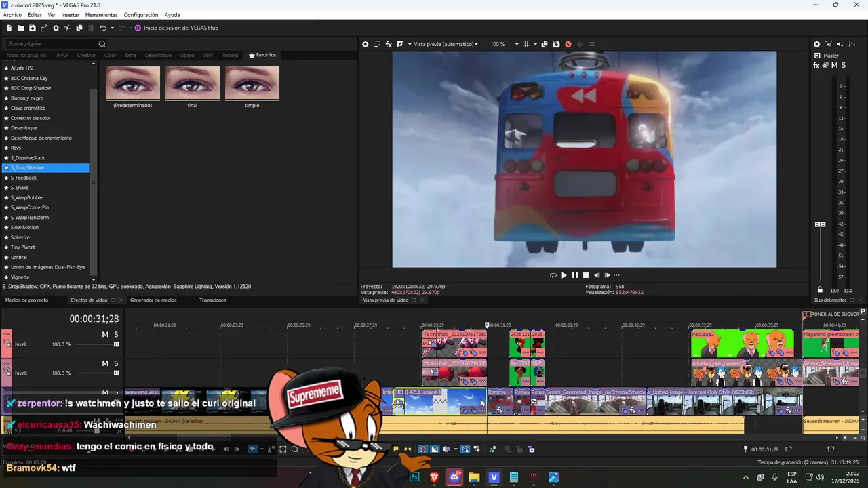
Task: Copy preview snapshot to clipboard
Action: pyautogui.click(x=545, y=44)
